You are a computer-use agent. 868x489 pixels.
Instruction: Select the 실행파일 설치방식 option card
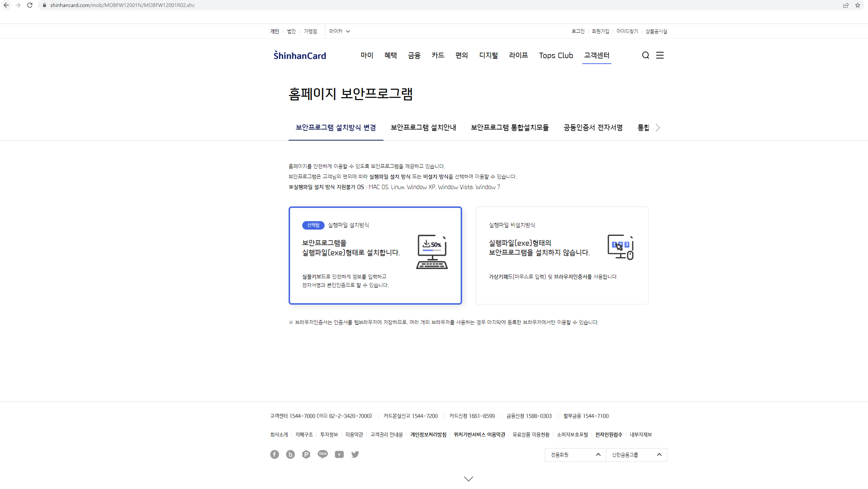point(375,255)
